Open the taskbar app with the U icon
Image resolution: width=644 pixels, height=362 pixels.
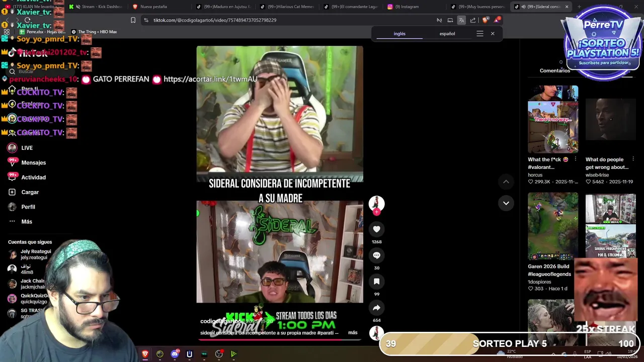tap(189, 354)
